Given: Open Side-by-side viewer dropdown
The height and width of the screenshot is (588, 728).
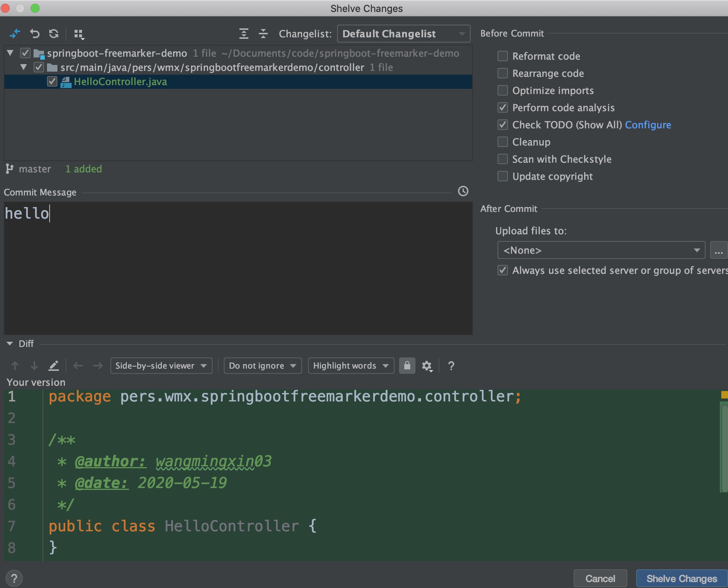Looking at the screenshot, I should click(161, 366).
